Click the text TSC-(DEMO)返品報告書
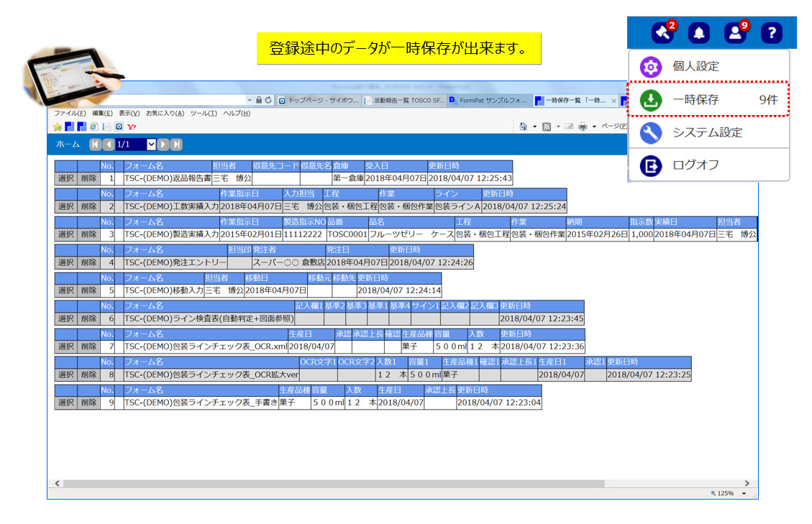The height and width of the screenshot is (524, 812). 168,178
